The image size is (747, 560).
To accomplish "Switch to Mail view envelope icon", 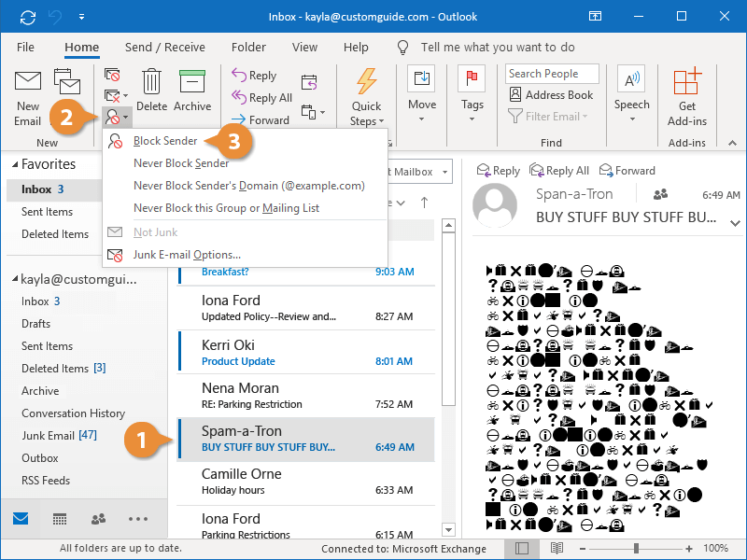I will [x=21, y=518].
